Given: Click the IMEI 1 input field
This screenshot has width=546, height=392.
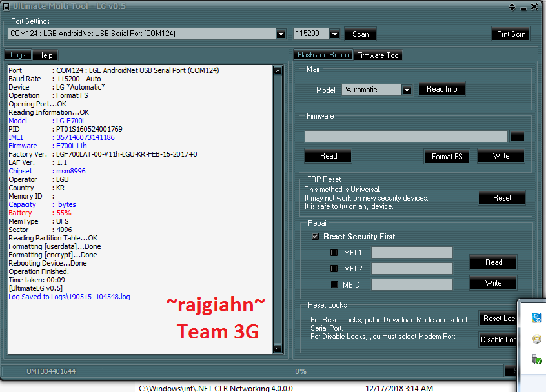Looking at the screenshot, I should click(x=412, y=253).
